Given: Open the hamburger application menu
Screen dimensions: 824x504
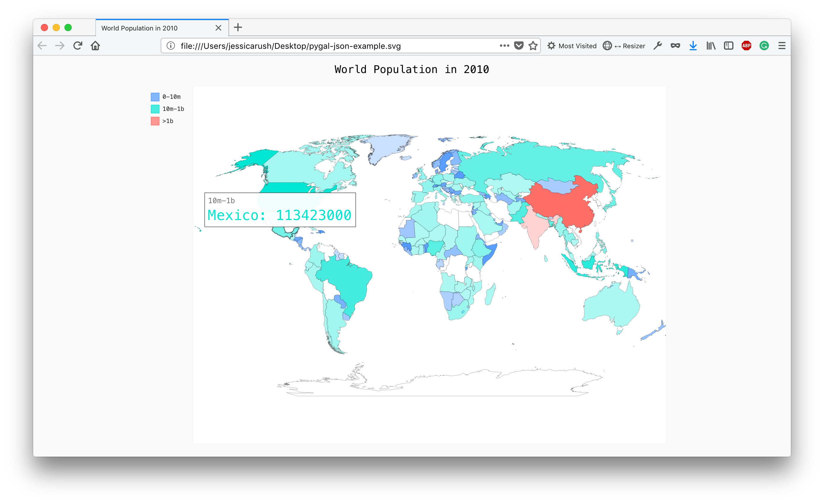Looking at the screenshot, I should pos(782,46).
